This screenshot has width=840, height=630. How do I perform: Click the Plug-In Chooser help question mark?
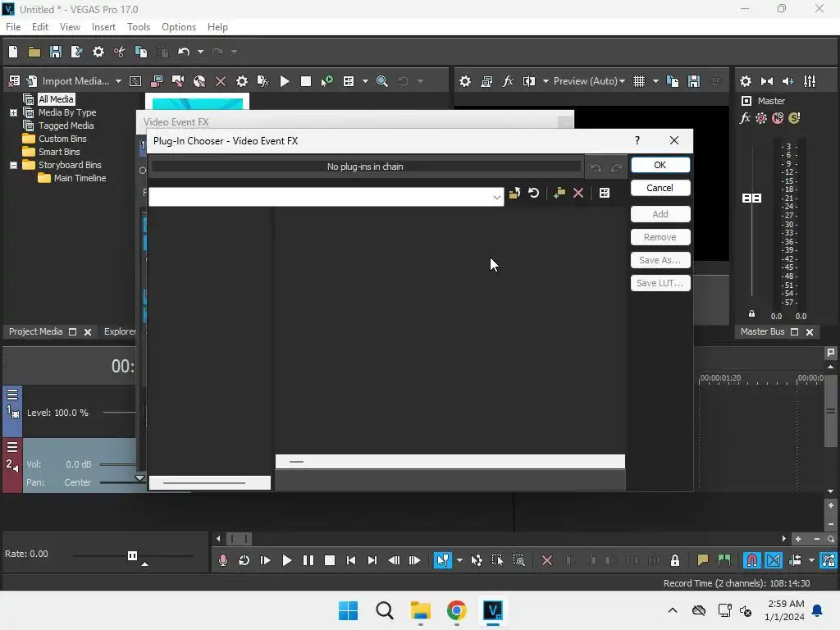point(637,140)
